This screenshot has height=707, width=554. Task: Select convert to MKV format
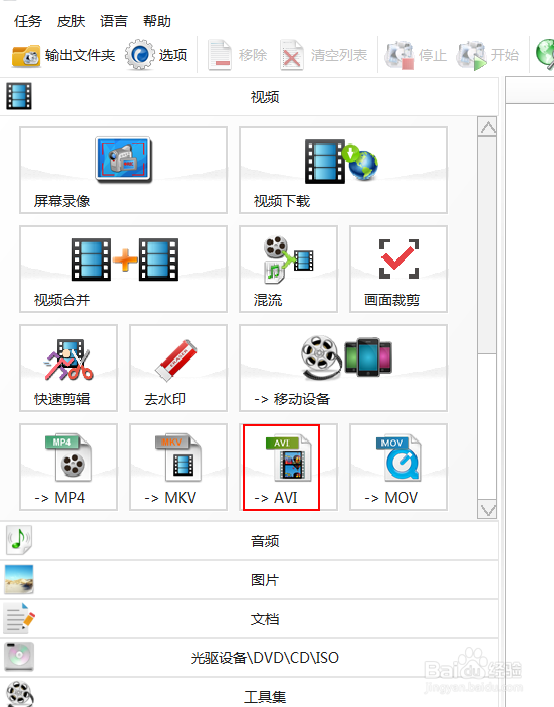click(178, 467)
